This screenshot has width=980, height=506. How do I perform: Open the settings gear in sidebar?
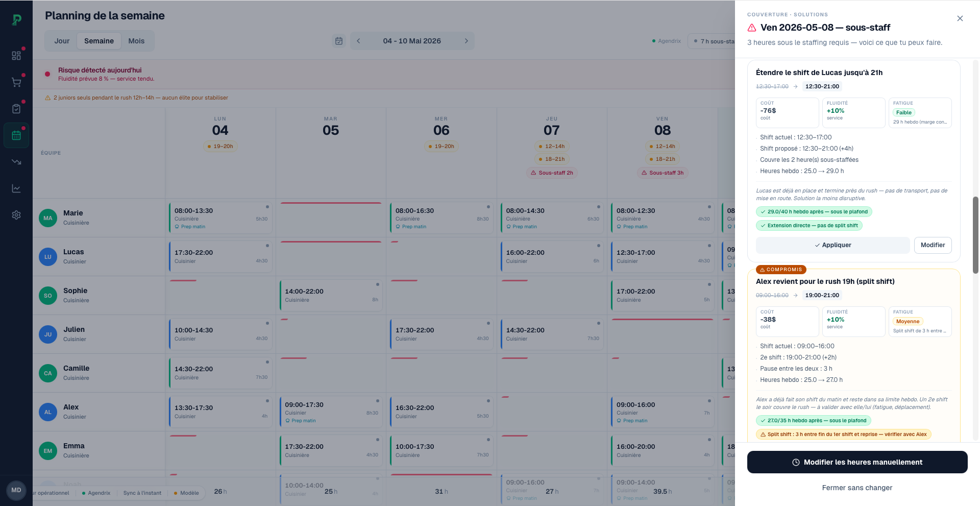16,215
